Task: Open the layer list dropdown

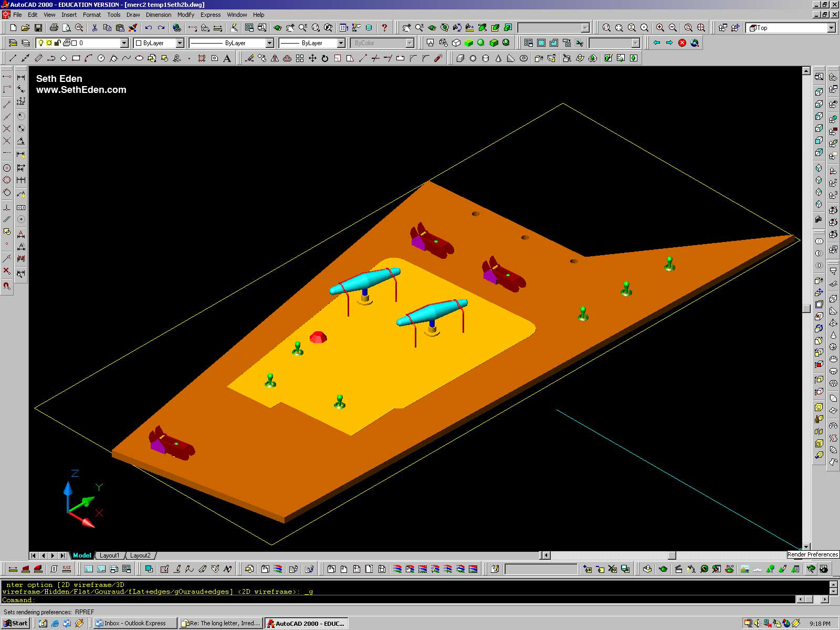Action: pos(124,43)
